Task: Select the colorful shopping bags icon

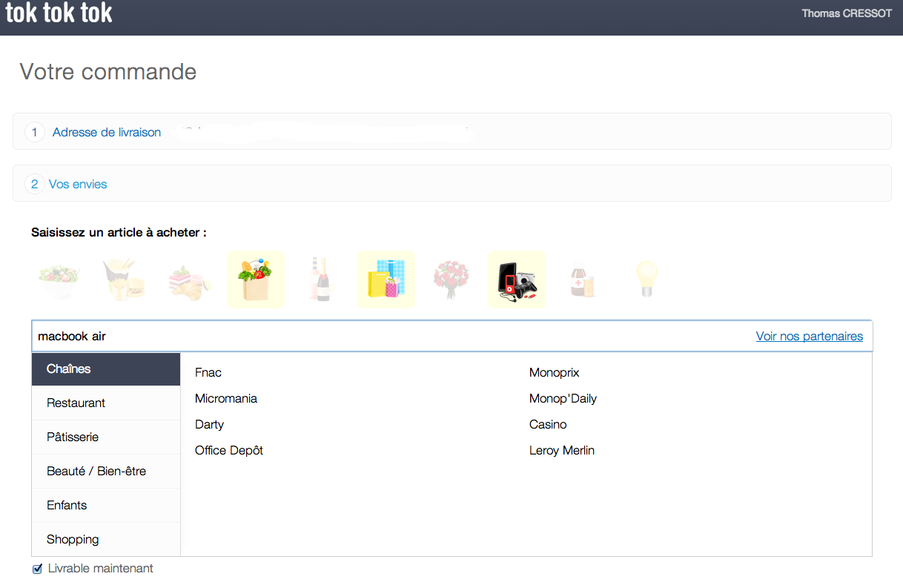Action: (386, 280)
